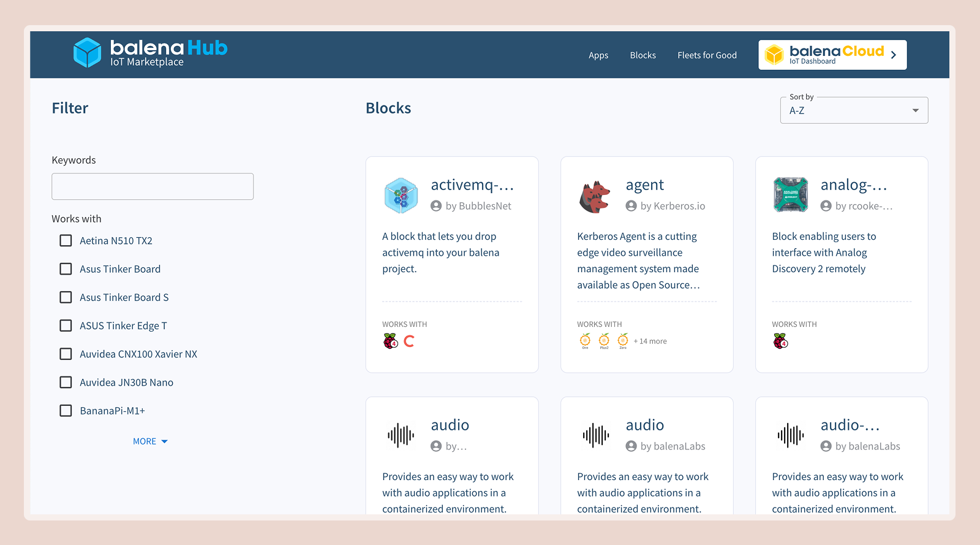Check the Auvidea CNX100 Xavier NX checkbox
Viewport: 980px width, 545px height.
(66, 354)
